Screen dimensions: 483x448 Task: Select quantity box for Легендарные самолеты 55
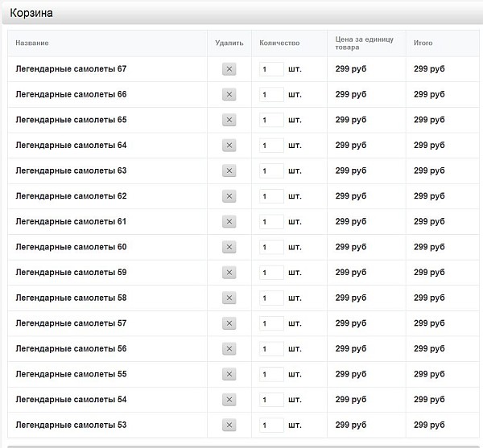click(271, 375)
